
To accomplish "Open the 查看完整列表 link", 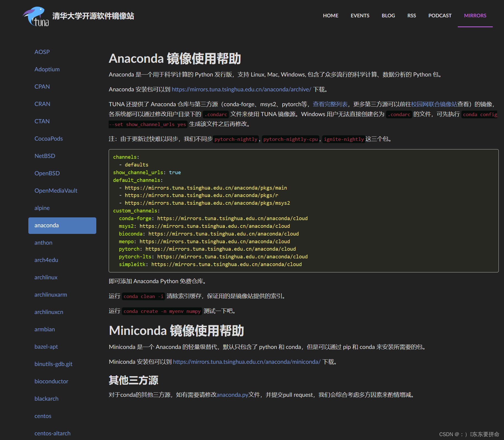I will pos(330,104).
